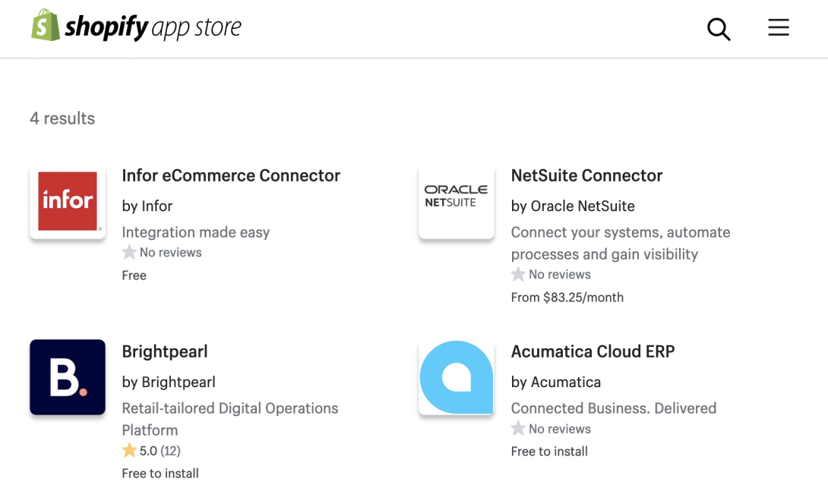
Task: Click the Oracle NetSuite app logo
Action: pyautogui.click(x=456, y=201)
